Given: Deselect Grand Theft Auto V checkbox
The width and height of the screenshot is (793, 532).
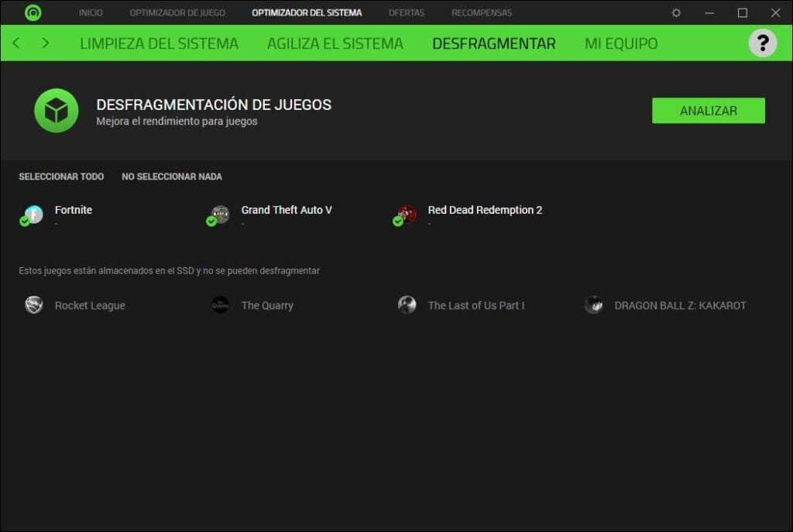Looking at the screenshot, I should [211, 221].
